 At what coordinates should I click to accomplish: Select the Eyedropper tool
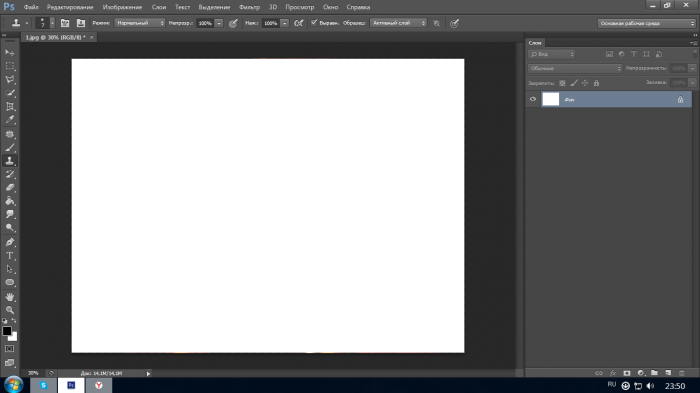click(10, 120)
